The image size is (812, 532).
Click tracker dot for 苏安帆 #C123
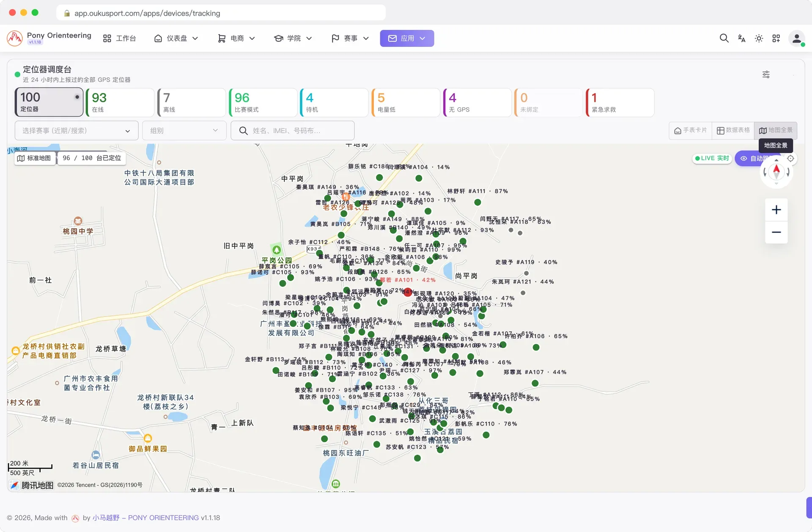pos(417,458)
